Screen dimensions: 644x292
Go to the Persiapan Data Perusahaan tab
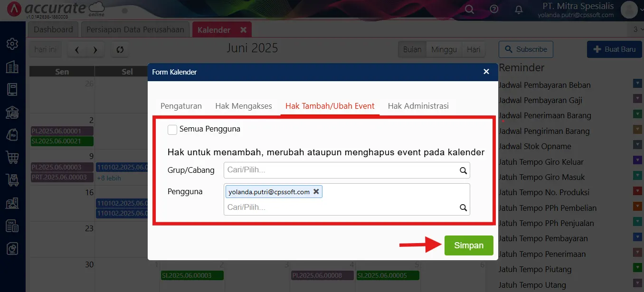coord(135,29)
